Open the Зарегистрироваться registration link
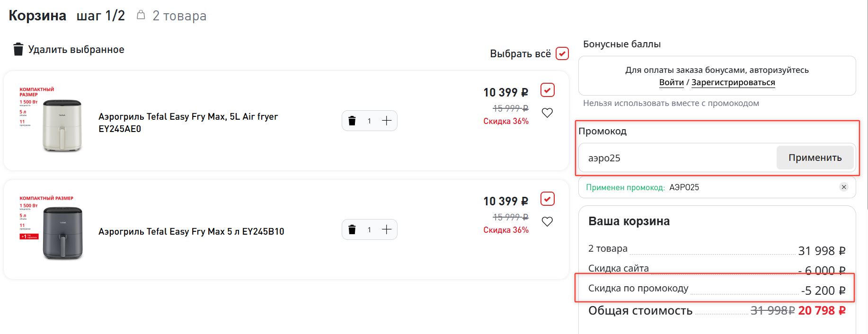The width and height of the screenshot is (868, 334). click(733, 82)
